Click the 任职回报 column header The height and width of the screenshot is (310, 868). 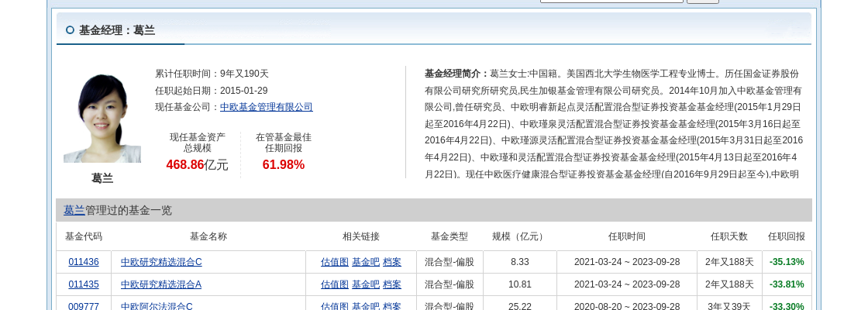786,236
